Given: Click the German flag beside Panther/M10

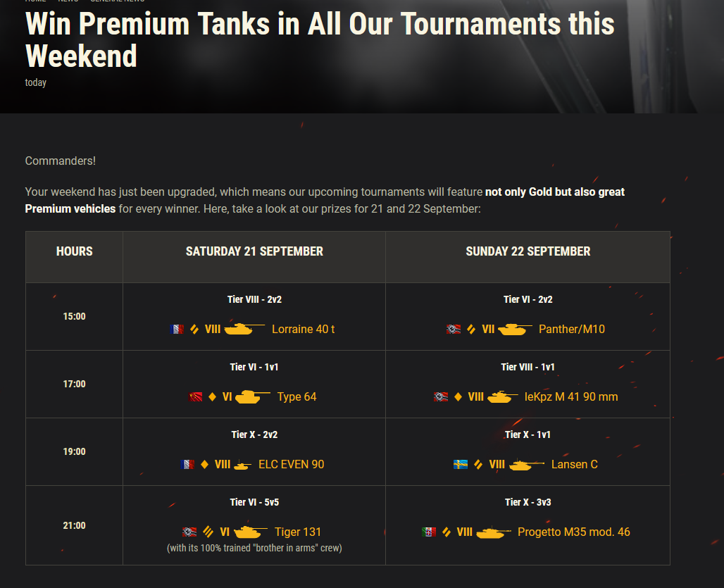Looking at the screenshot, I should pos(454,329).
